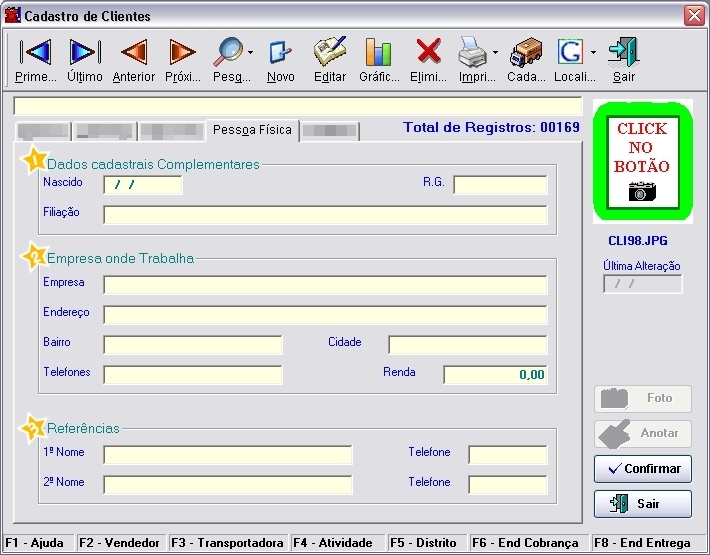The image size is (710, 555).
Task: Click into the Empresa input field
Action: 325,285
